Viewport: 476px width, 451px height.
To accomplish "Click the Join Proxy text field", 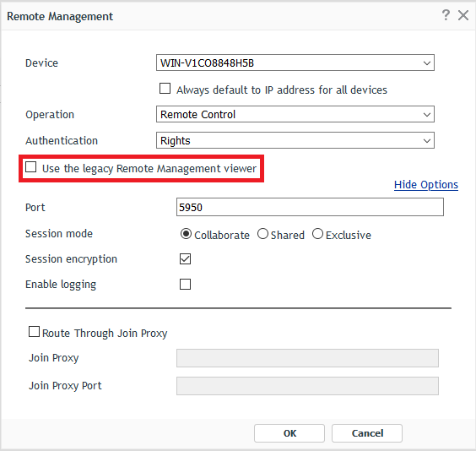I will point(307,358).
